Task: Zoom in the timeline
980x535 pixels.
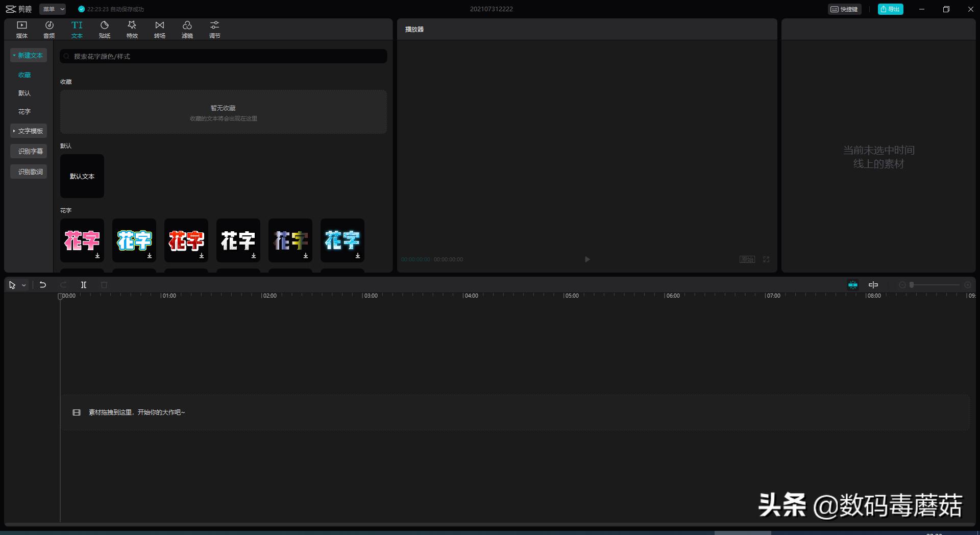Action: pos(968,285)
